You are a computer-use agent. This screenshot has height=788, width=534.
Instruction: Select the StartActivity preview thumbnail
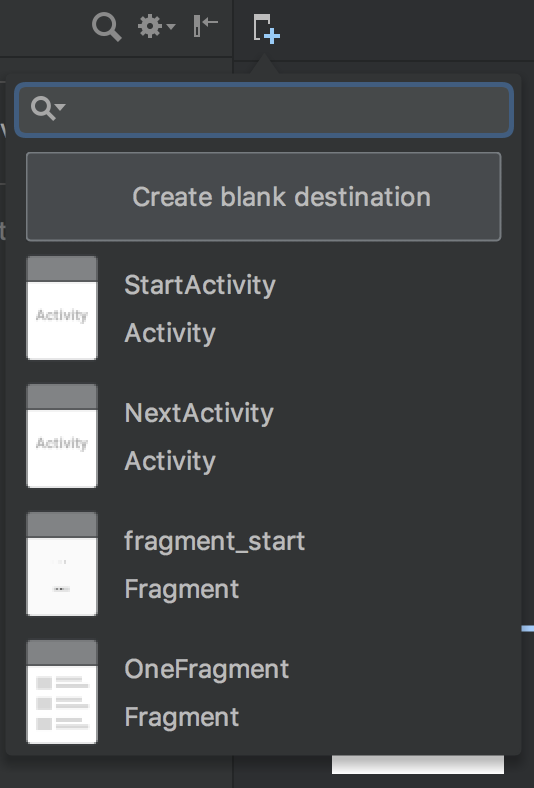[62, 308]
